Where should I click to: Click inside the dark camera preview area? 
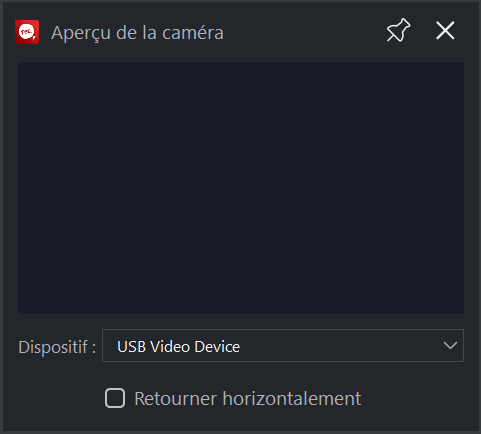241,188
